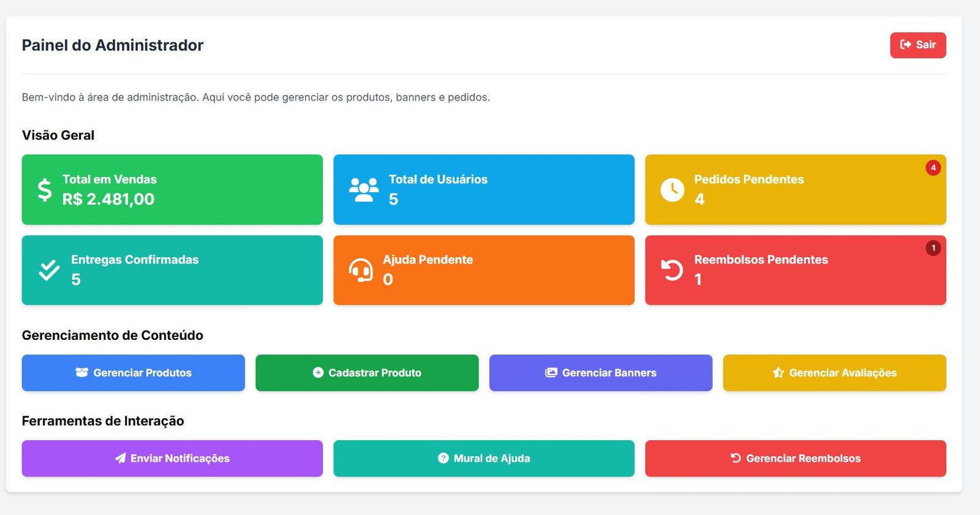Click the red badge showing 4 on Pedidos Pendentes
Screen dimensions: 980x515
coord(933,168)
